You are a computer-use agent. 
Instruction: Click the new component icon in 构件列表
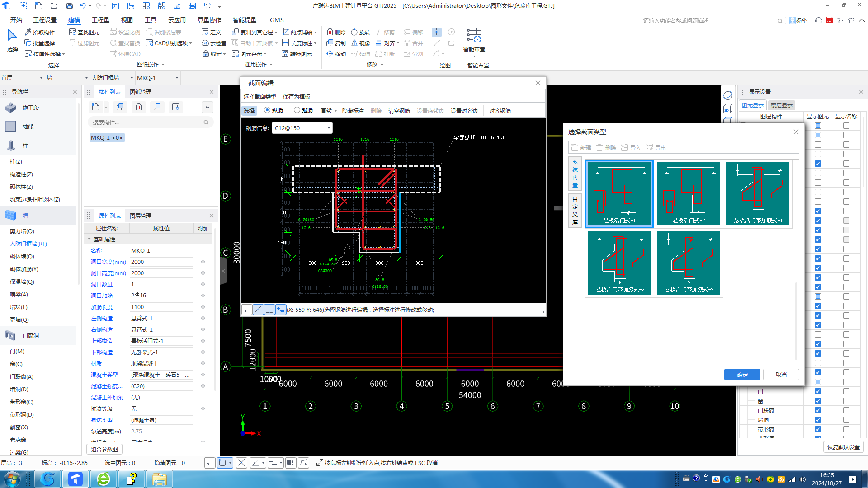click(95, 107)
